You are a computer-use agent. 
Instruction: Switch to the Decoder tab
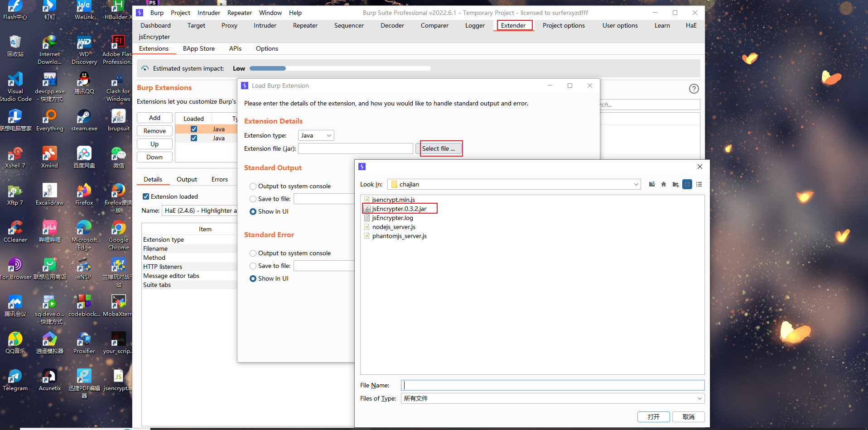tap(392, 25)
